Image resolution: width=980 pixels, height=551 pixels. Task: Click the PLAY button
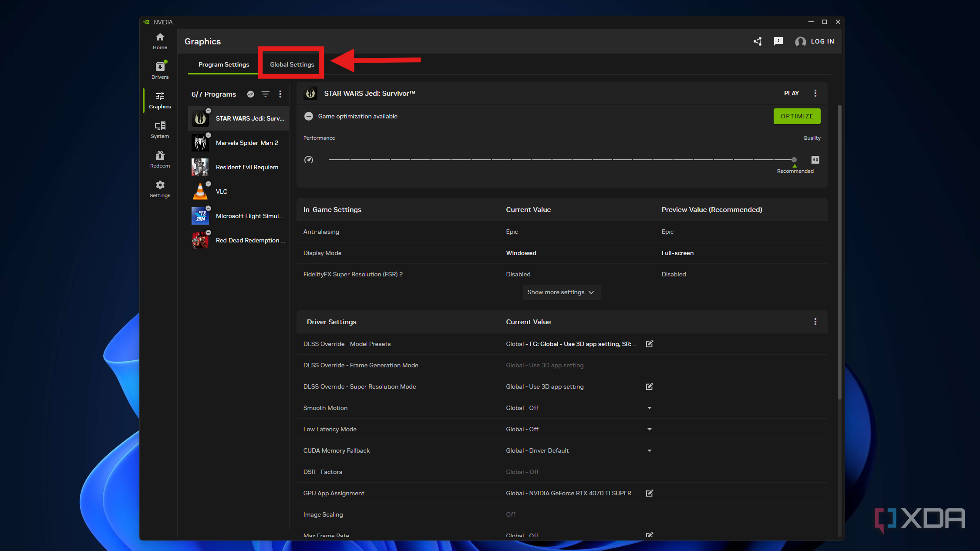(791, 93)
